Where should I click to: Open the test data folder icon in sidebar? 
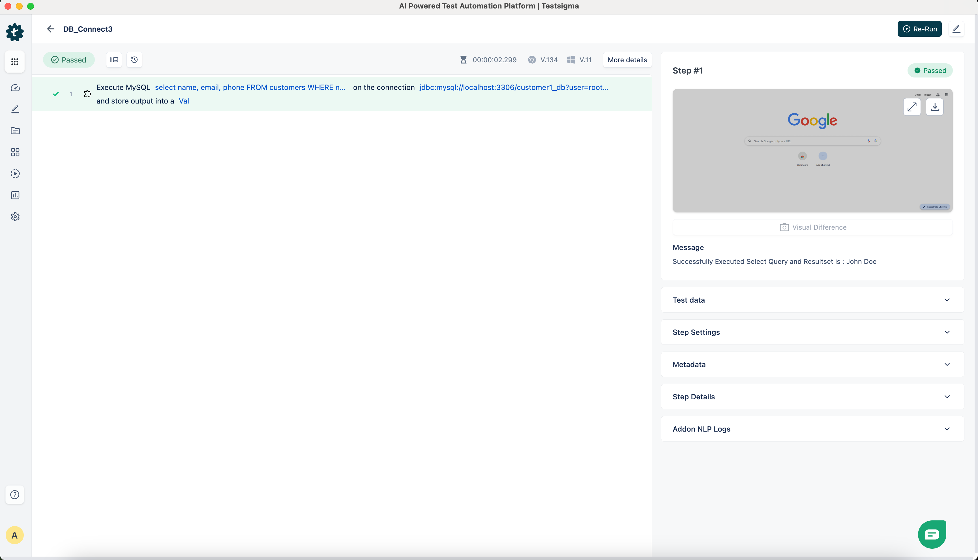(x=15, y=131)
